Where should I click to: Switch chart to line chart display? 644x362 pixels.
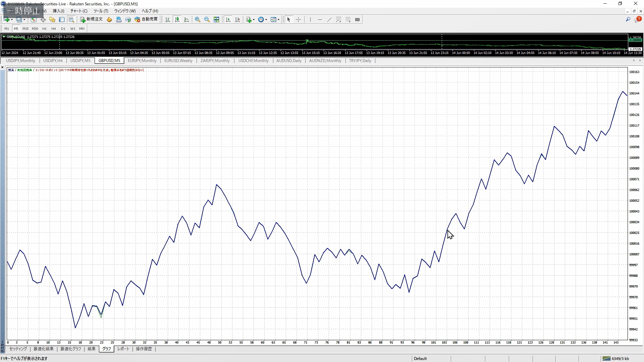point(186,19)
